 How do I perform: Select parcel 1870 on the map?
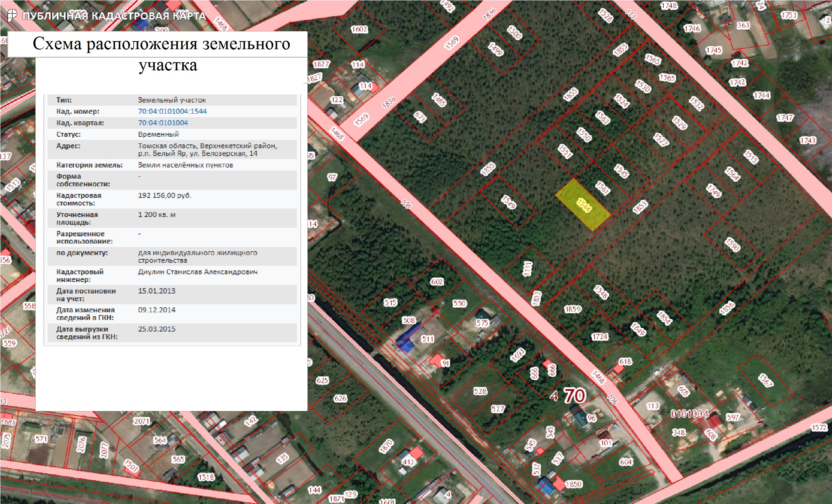(x=386, y=446)
